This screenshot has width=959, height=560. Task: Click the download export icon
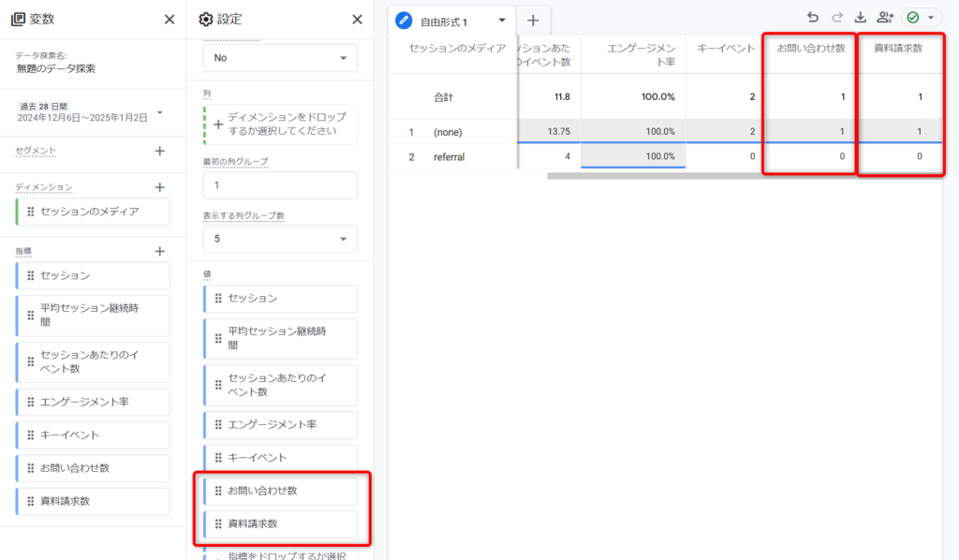pyautogui.click(x=860, y=18)
